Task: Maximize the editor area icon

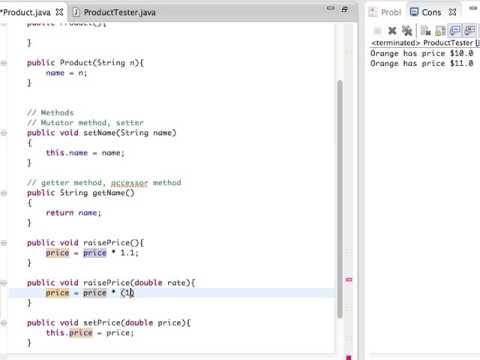Action: tap(345, 9)
